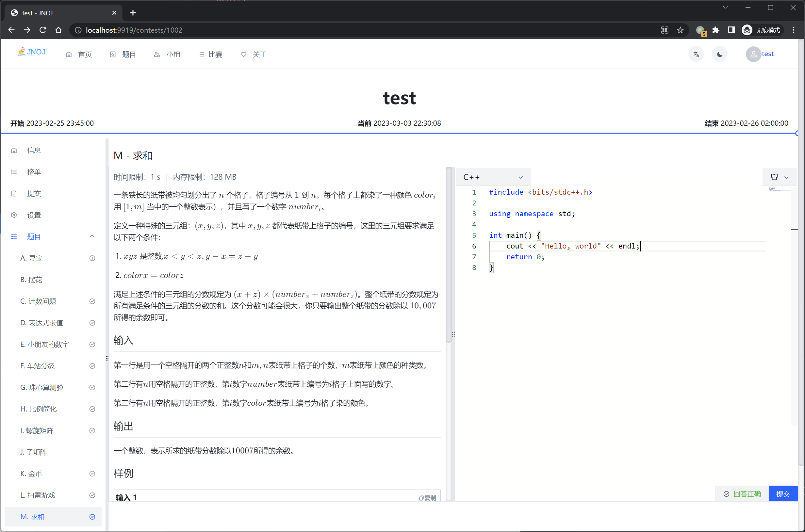
Task: Click the statement-editor splitter handle
Action: pos(453,334)
